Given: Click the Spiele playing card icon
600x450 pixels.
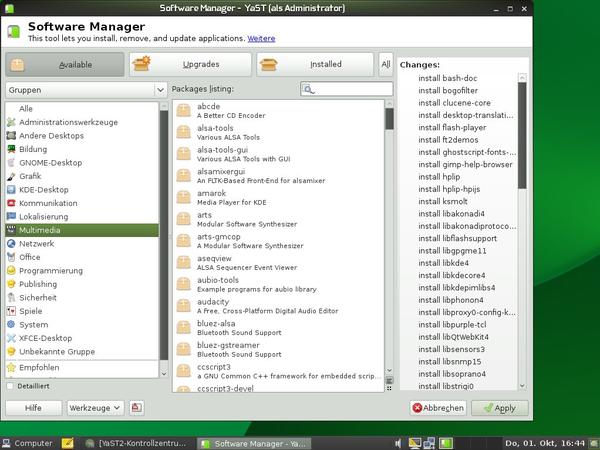Looking at the screenshot, I should tap(11, 311).
